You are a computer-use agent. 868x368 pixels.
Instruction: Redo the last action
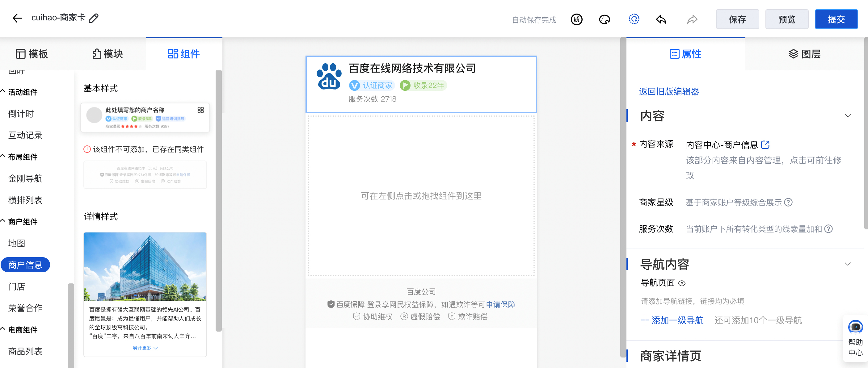pos(692,19)
